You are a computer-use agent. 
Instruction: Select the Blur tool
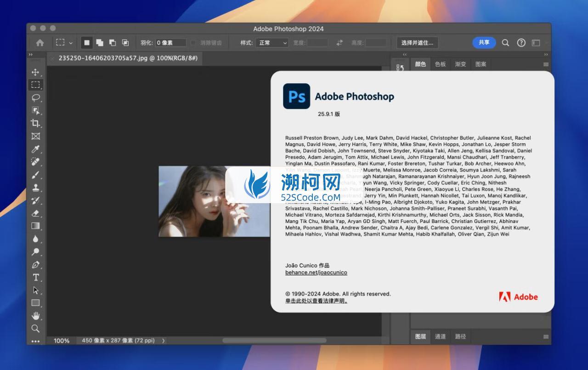pyautogui.click(x=35, y=239)
